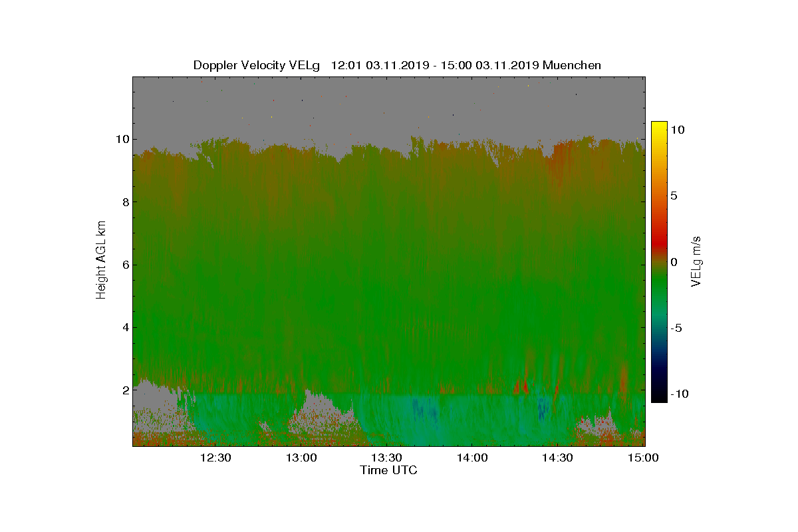
Task: Pick the red band of the colorbar
Action: (x=658, y=243)
